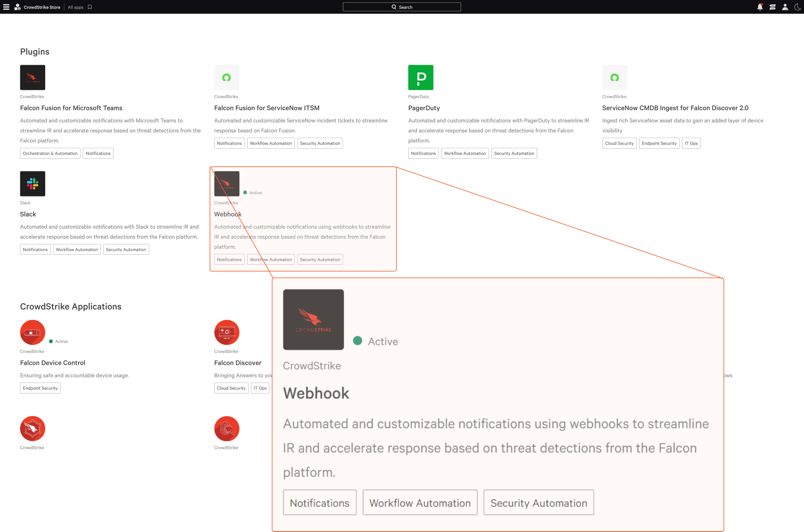Screen dimensions: 804x532
Task: Click the IT Ops tag under ServiceNow CMDB
Action: [x=691, y=143]
